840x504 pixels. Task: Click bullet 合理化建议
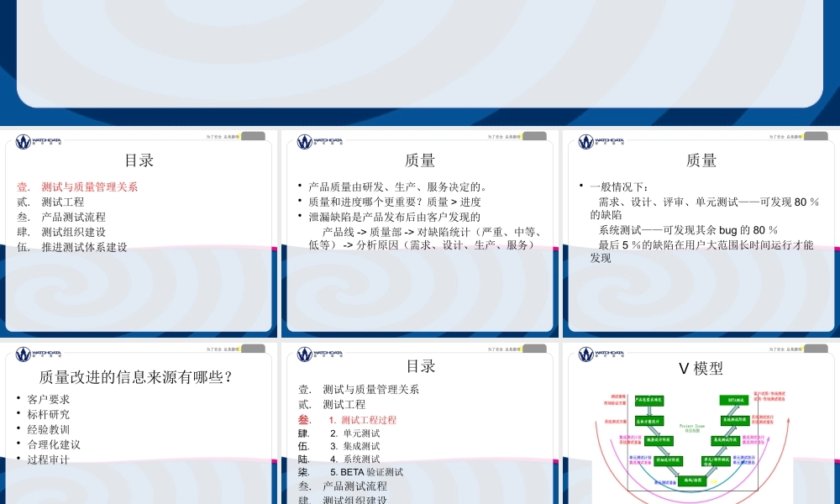click(48, 444)
